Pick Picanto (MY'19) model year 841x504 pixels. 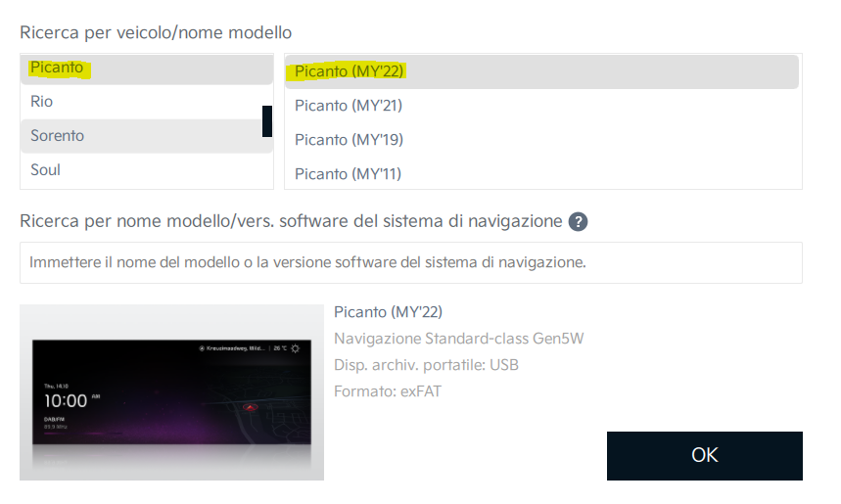[541, 140]
